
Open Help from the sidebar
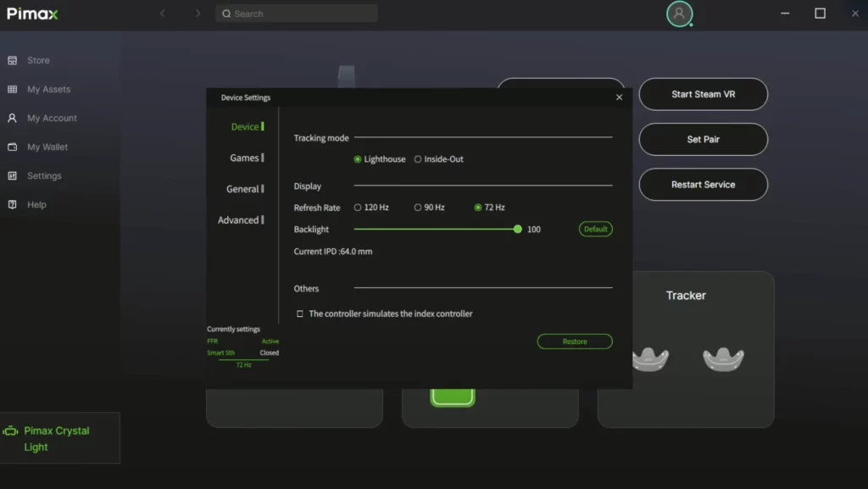tap(36, 204)
